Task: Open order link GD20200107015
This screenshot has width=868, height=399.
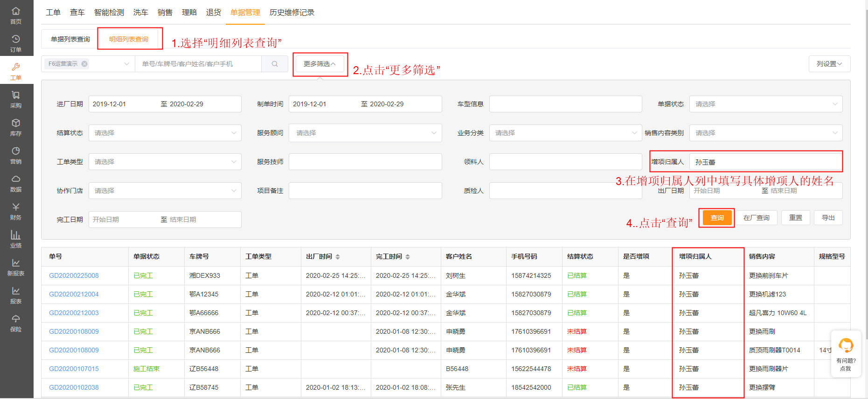Action: (x=74, y=369)
